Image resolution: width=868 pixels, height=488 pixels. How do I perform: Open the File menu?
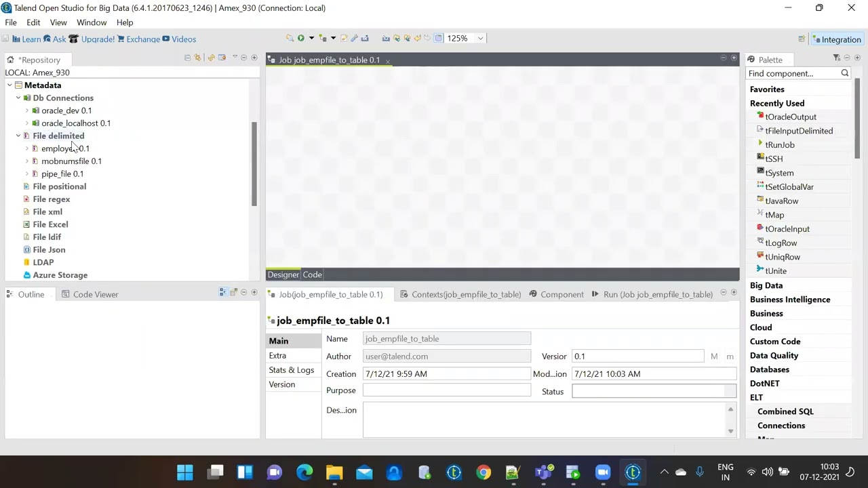[x=11, y=22]
